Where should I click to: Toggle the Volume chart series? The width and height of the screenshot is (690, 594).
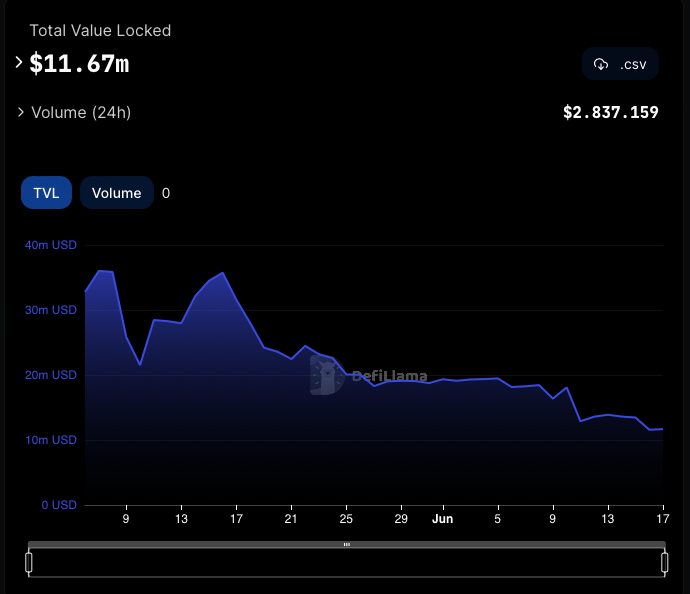[117, 193]
